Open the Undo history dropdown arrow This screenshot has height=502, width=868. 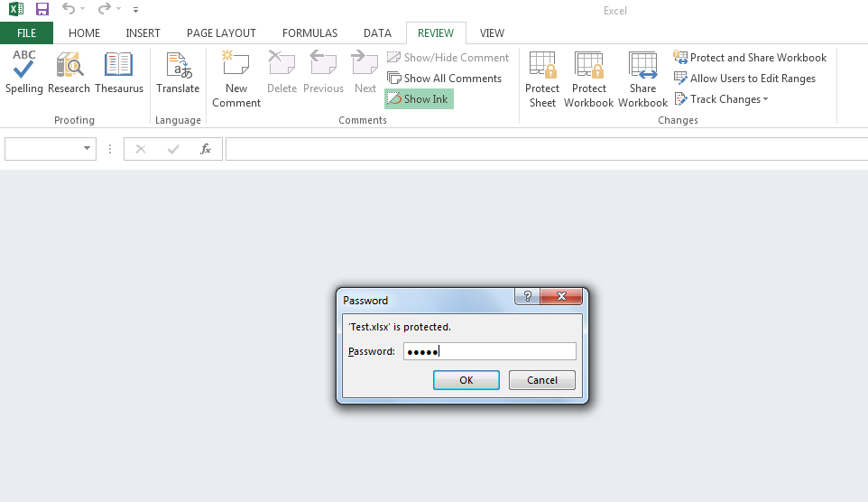[82, 9]
